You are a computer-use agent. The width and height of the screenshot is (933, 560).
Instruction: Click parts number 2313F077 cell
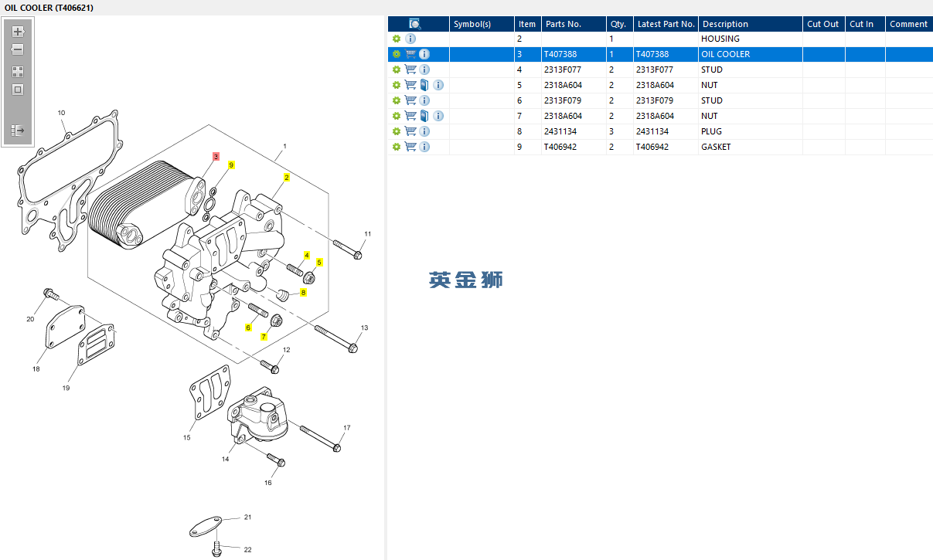pyautogui.click(x=574, y=70)
